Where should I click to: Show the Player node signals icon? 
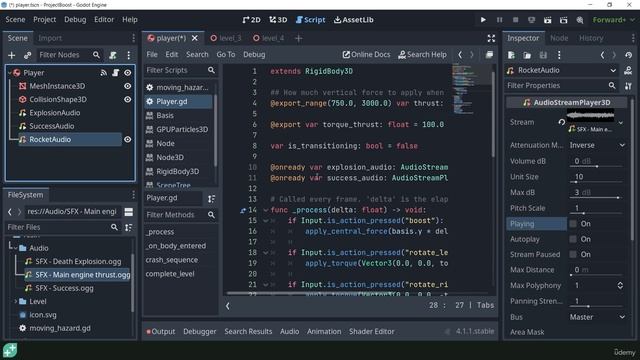104,73
